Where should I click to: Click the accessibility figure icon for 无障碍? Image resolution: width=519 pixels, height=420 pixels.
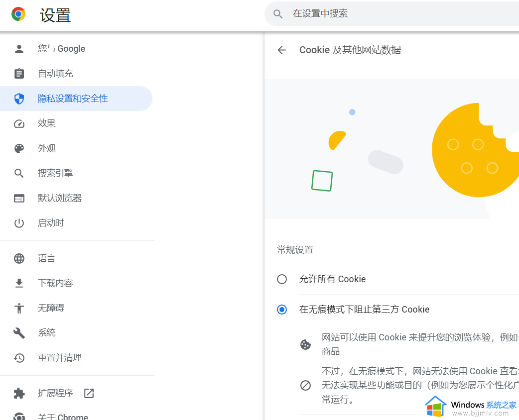point(19,308)
